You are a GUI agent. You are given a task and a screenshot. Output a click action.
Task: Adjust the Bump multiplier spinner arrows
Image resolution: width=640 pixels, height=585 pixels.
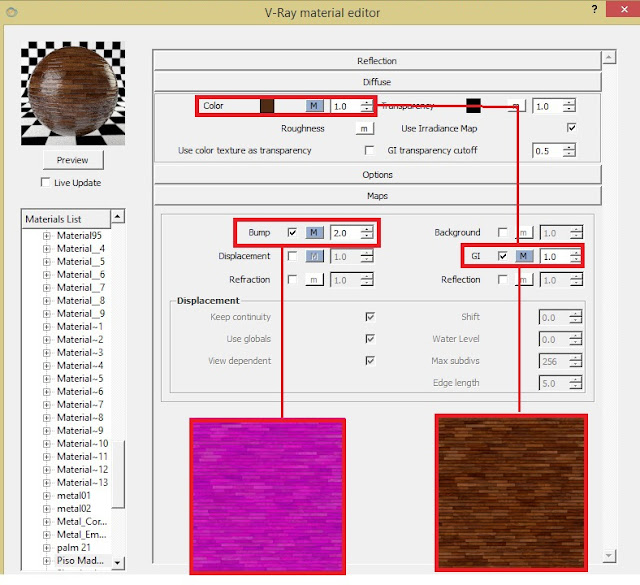[367, 233]
